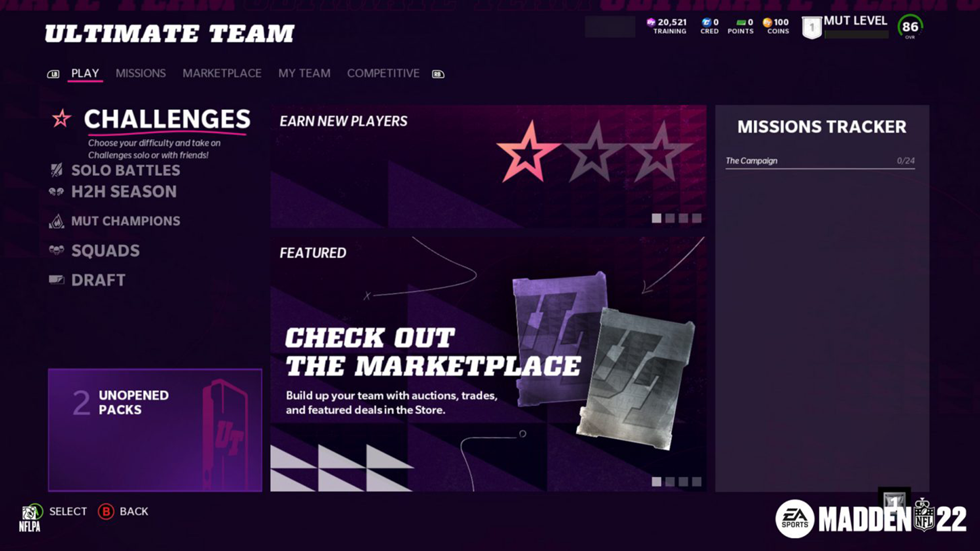Click the H2H Season helmets icon
Image resolution: width=980 pixels, height=551 pixels.
click(x=56, y=192)
